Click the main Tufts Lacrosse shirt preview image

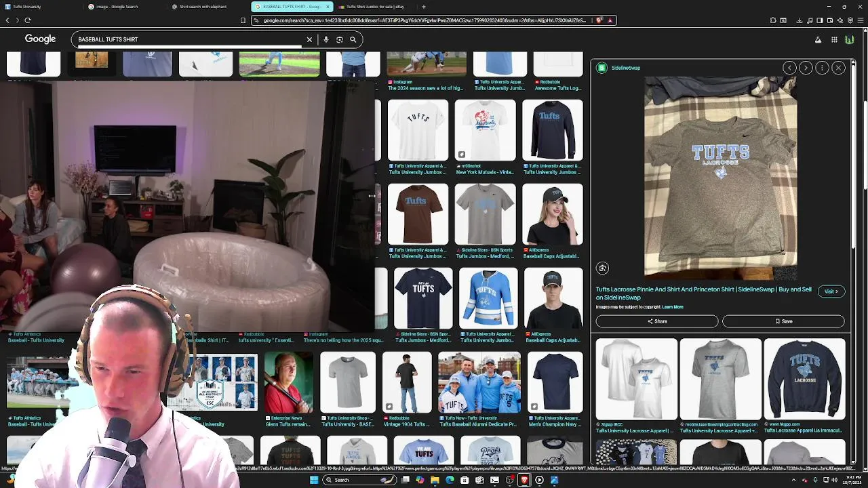[720, 178]
